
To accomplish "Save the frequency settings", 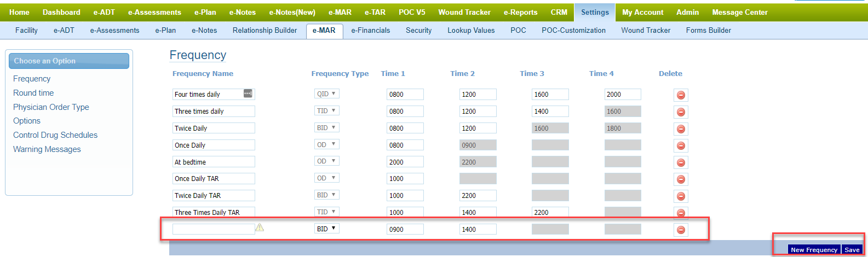I will pyautogui.click(x=852, y=250).
